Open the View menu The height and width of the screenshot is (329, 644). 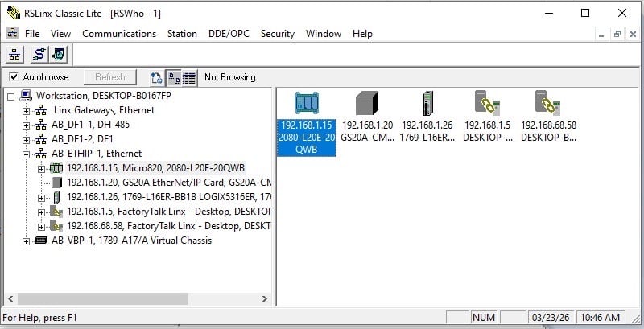(61, 34)
